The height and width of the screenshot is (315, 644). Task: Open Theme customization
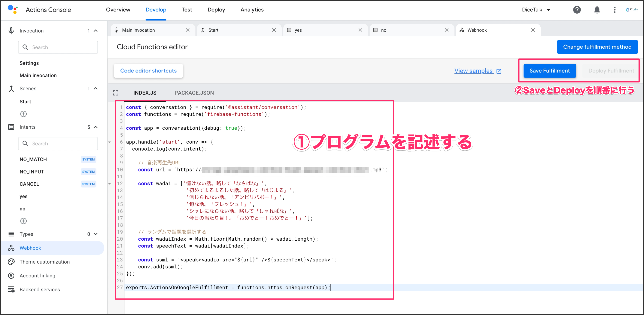click(x=45, y=262)
